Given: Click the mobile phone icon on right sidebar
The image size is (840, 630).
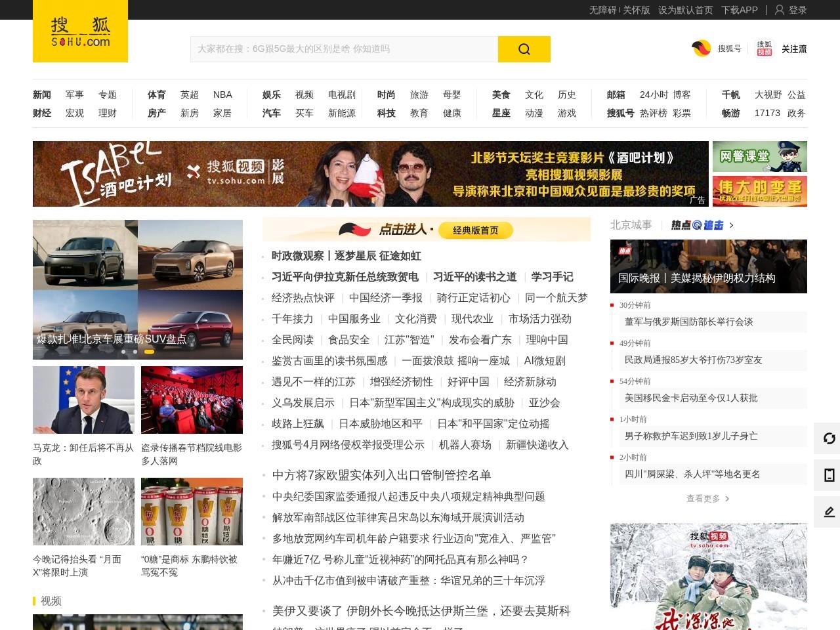Looking at the screenshot, I should (x=828, y=475).
